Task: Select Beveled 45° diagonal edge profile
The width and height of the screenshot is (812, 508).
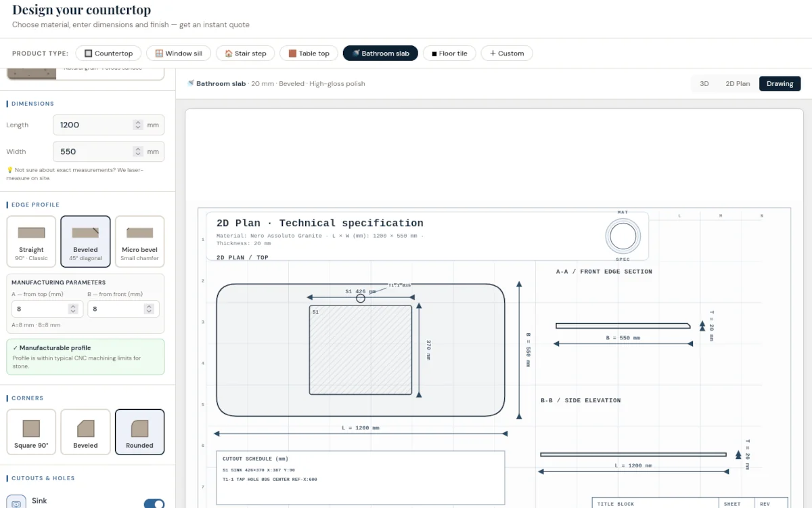Action: (85, 242)
